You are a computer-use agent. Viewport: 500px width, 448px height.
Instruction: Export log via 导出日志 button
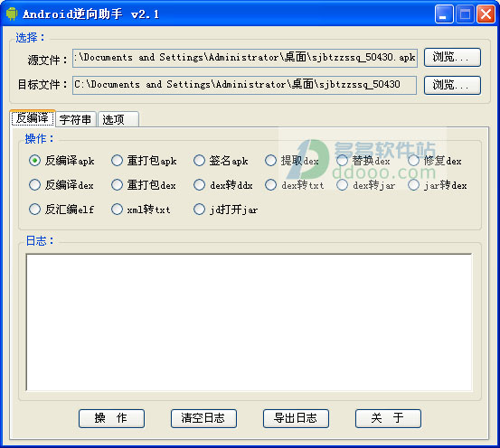pos(296,418)
